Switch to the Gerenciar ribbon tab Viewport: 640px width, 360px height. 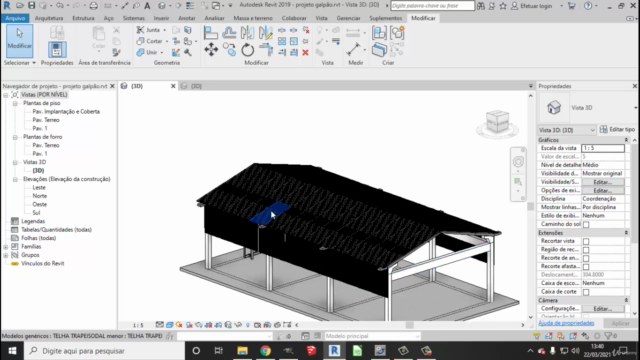348,18
